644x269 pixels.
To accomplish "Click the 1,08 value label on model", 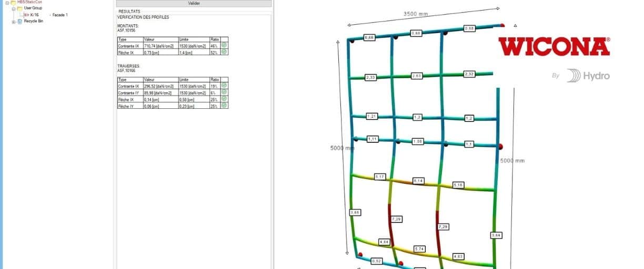I will pos(418,141).
